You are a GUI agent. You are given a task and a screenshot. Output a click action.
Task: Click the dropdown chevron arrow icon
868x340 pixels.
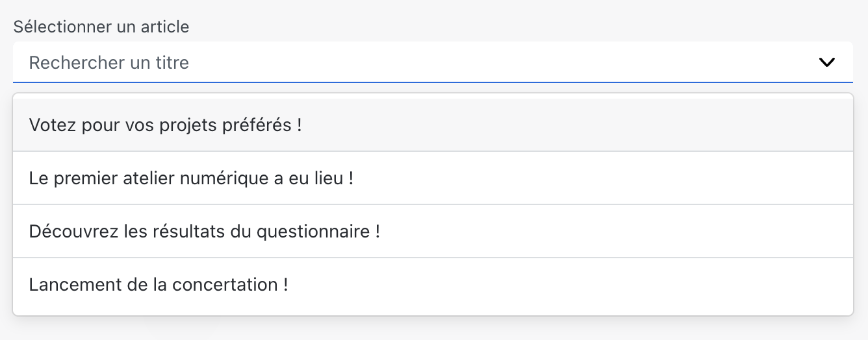pyautogui.click(x=826, y=62)
